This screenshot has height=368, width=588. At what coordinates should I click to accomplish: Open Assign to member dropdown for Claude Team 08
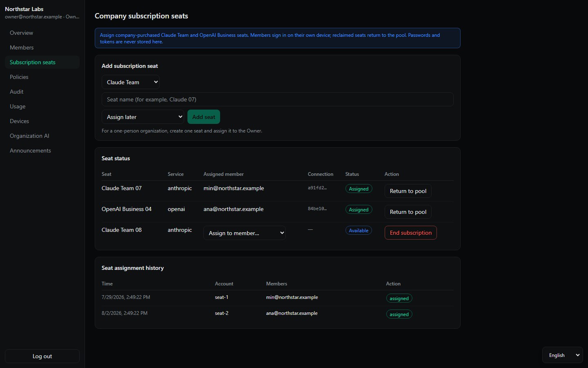click(x=245, y=233)
